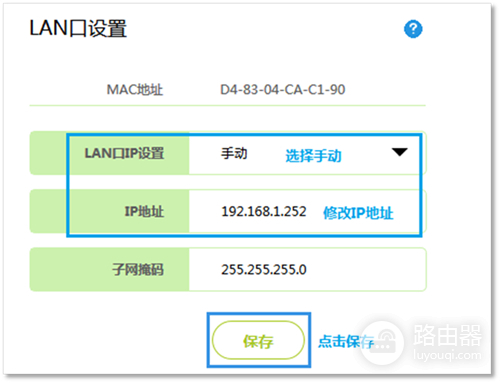Screen dimensions: 500x383
Task: Click the 选择手动 blue annotation text
Action: click(x=313, y=156)
